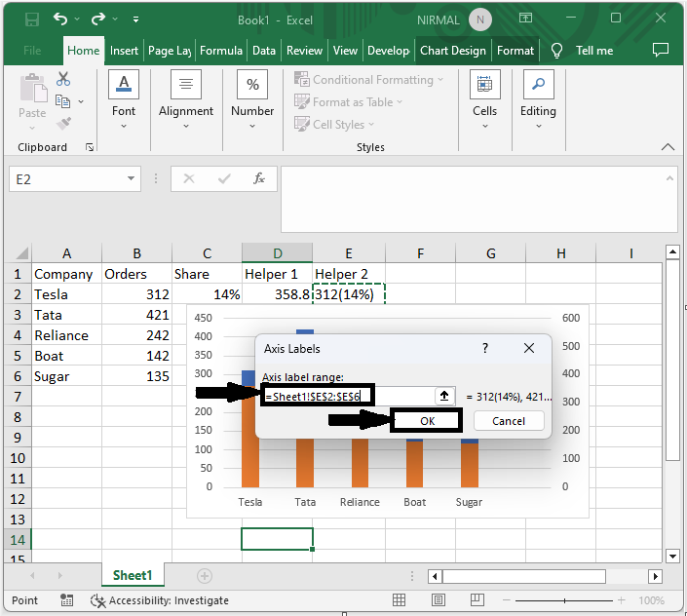The height and width of the screenshot is (616, 687).
Task: Click the Undo arrow in title bar
Action: (x=62, y=19)
